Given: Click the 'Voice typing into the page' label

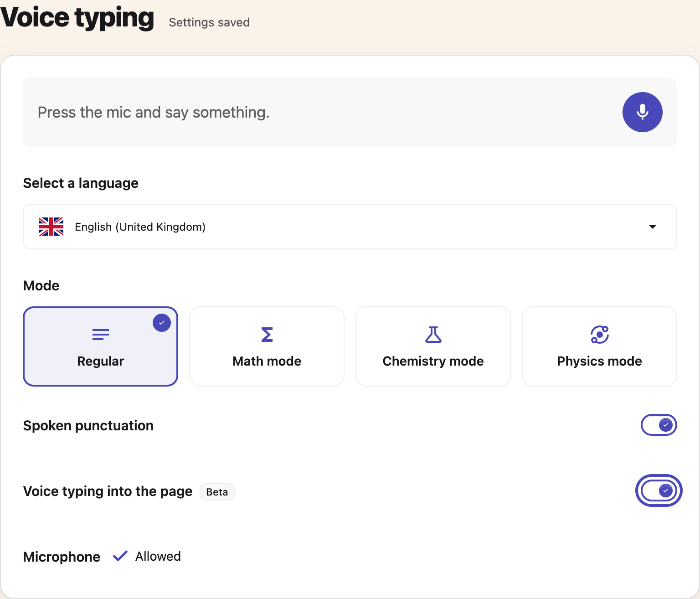Looking at the screenshot, I should coord(108,491).
